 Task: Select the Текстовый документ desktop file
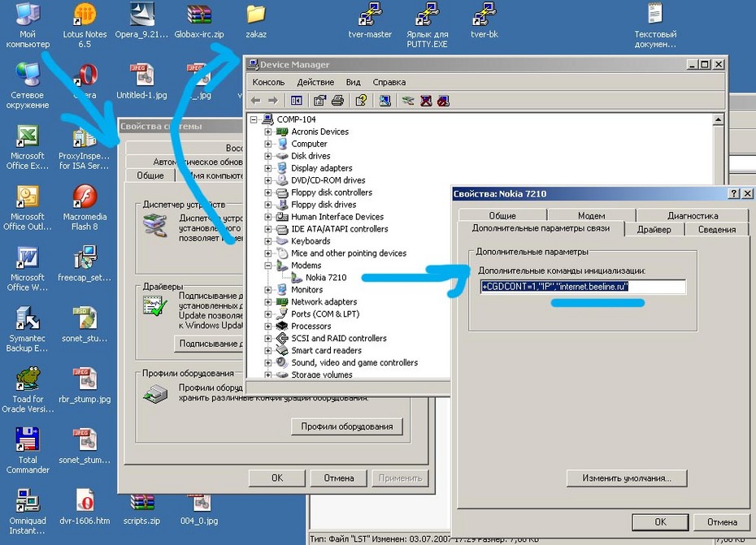pyautogui.click(x=654, y=25)
